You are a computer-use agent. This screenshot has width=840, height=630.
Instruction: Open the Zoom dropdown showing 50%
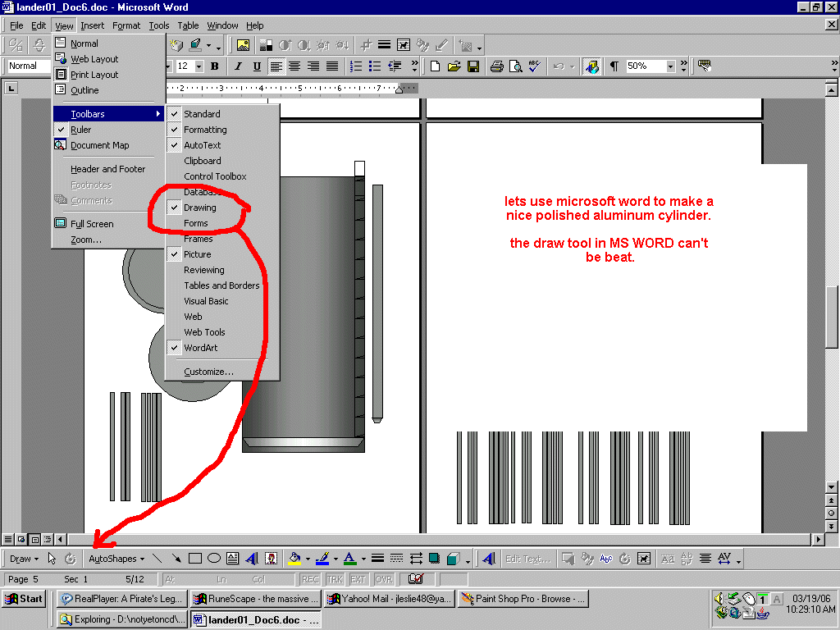pyautogui.click(x=670, y=66)
